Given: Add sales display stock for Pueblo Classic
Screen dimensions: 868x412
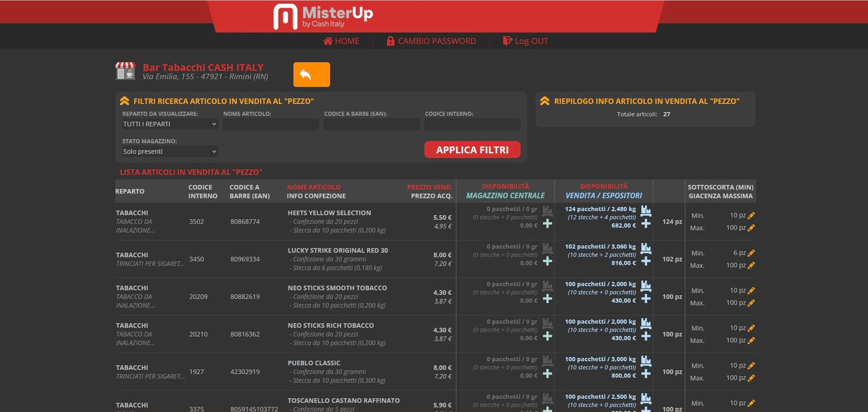Looking at the screenshot, I should pos(646,373).
